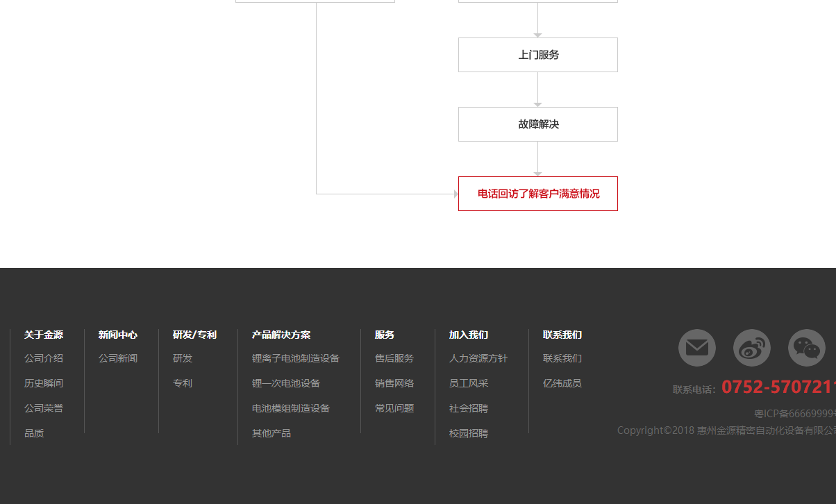Open the WeChat icon

tap(806, 348)
